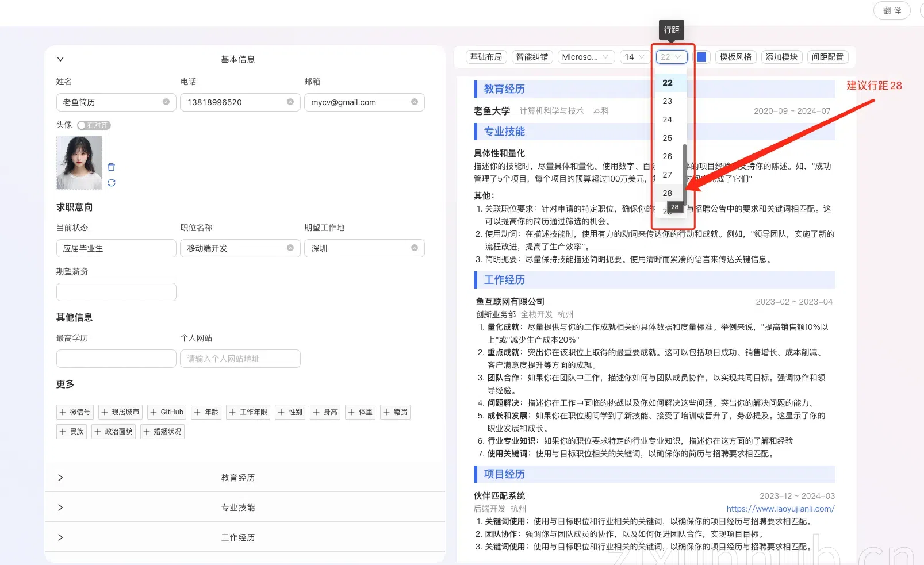Click the line spacing dropdown scrollbar
Image resolution: width=924 pixels, height=565 pixels.
coord(685,175)
